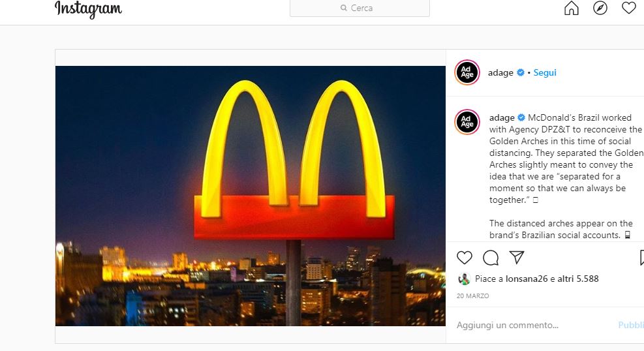The height and width of the screenshot is (351, 644).
Task: Open the Explore compass icon
Action: 600,8
